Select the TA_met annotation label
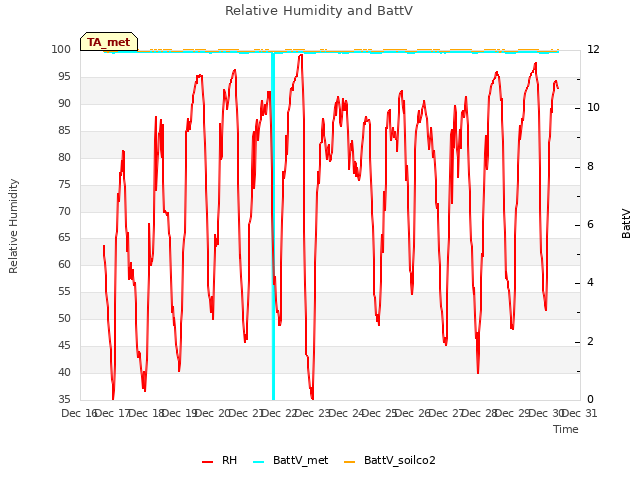This screenshot has height=480, width=640. 109,42
